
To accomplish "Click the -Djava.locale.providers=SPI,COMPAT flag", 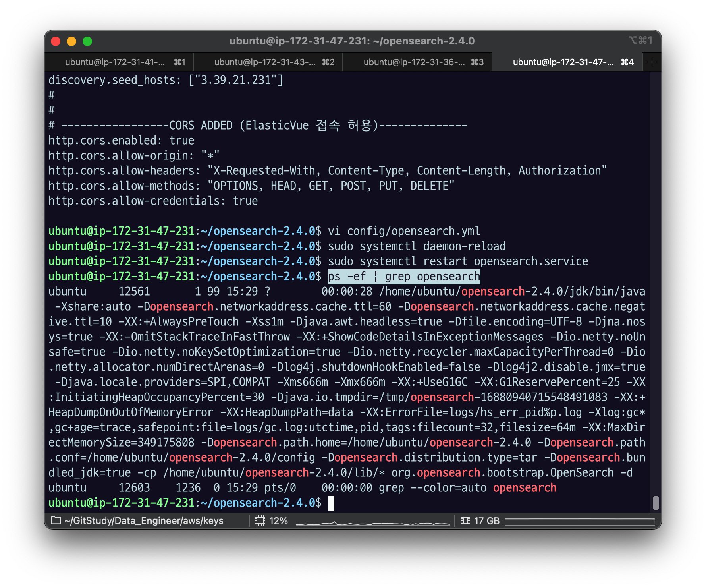I will pyautogui.click(x=163, y=382).
